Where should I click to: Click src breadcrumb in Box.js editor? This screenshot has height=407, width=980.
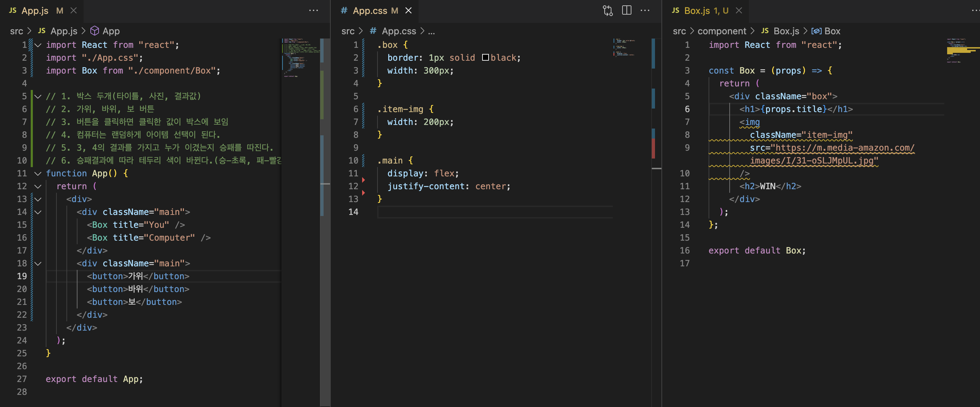(679, 31)
